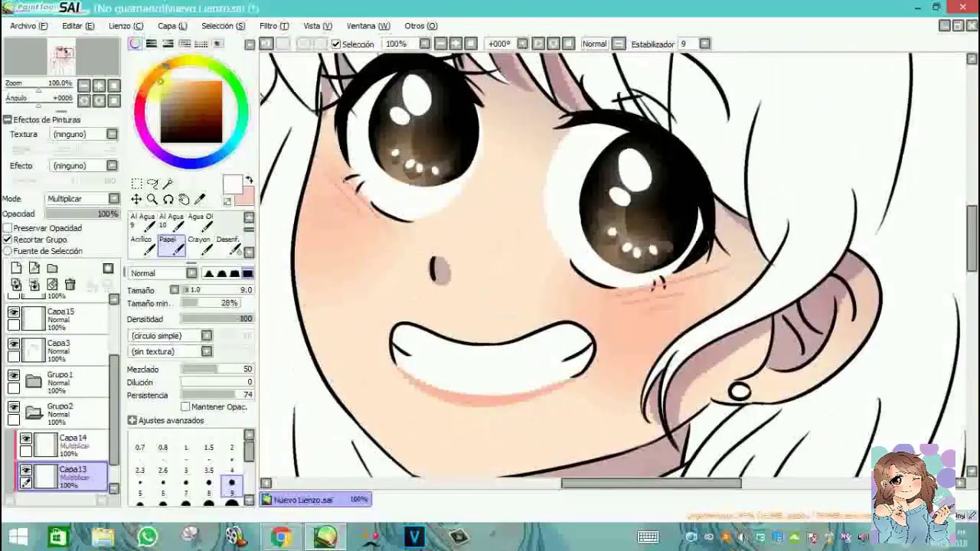Swap foreground and background colors
The height and width of the screenshot is (551, 980).
point(249,180)
